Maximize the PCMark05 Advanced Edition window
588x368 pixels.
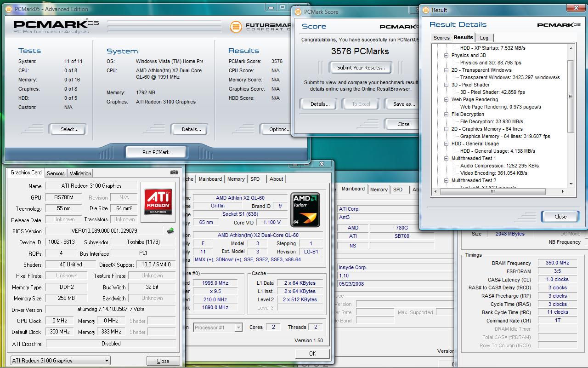(283, 7)
